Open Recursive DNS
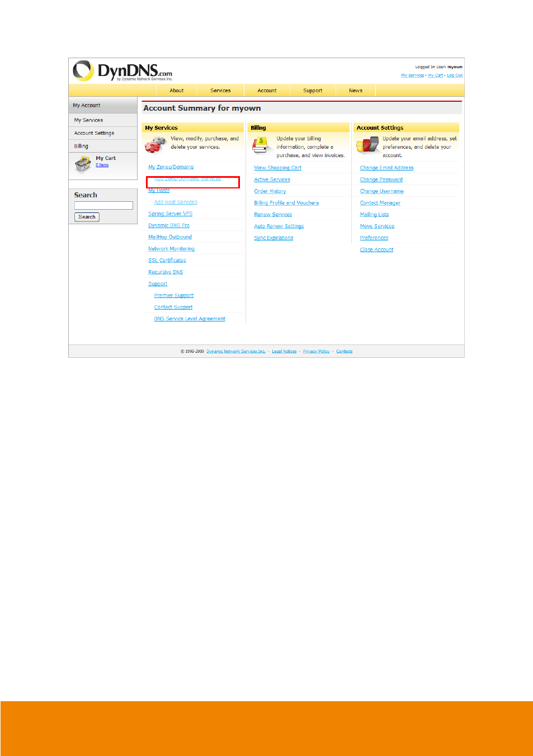 tap(166, 272)
